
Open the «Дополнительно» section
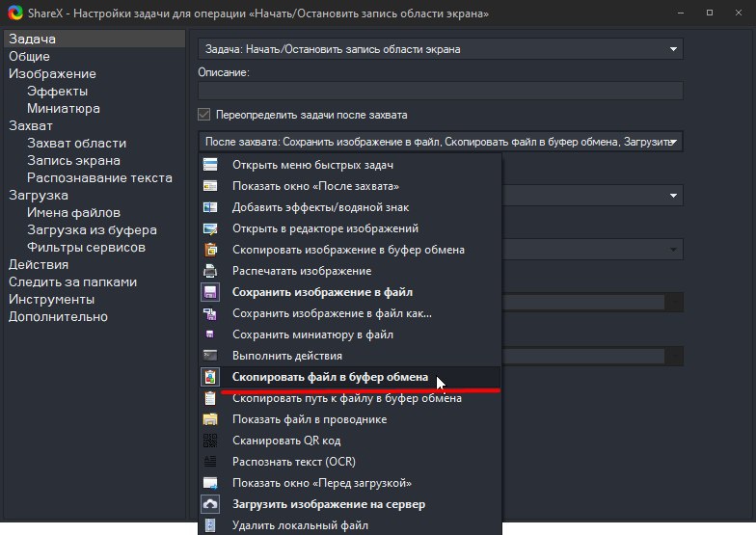click(58, 316)
